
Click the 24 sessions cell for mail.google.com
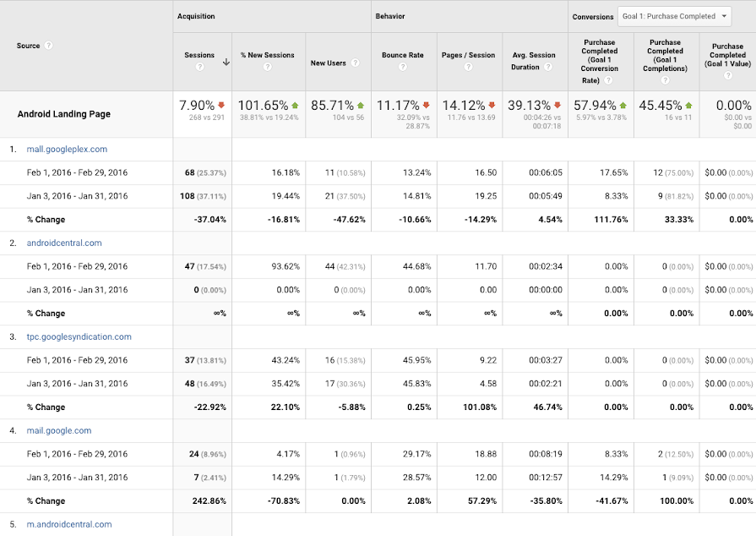207,454
